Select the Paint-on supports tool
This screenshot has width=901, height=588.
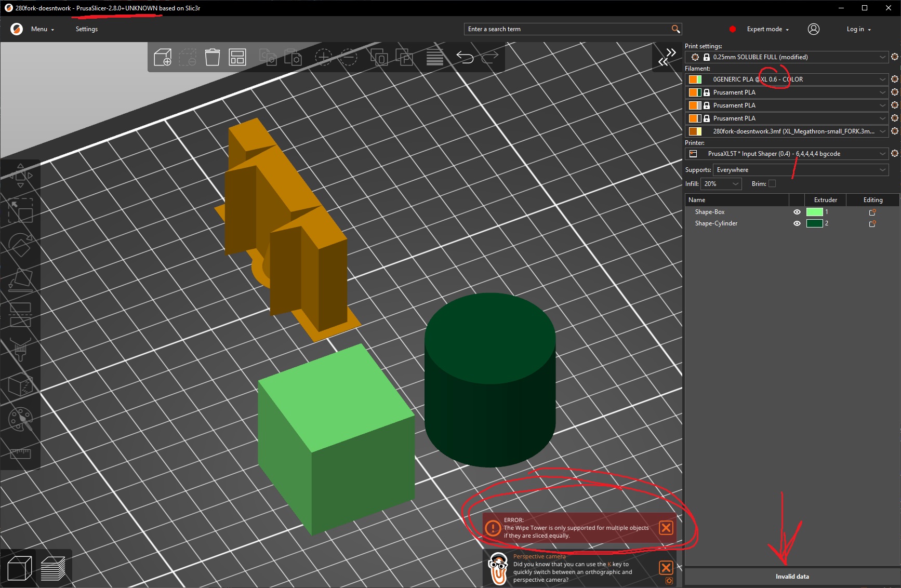[x=20, y=350]
